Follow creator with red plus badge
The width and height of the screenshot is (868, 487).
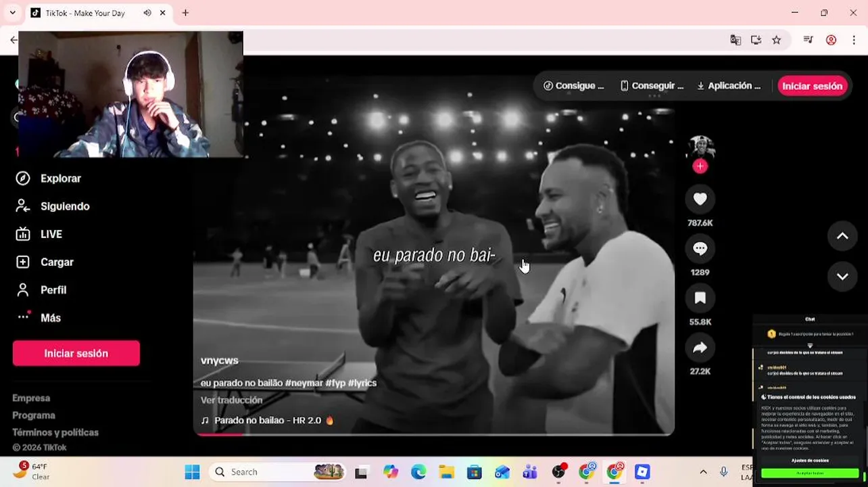[x=700, y=166]
